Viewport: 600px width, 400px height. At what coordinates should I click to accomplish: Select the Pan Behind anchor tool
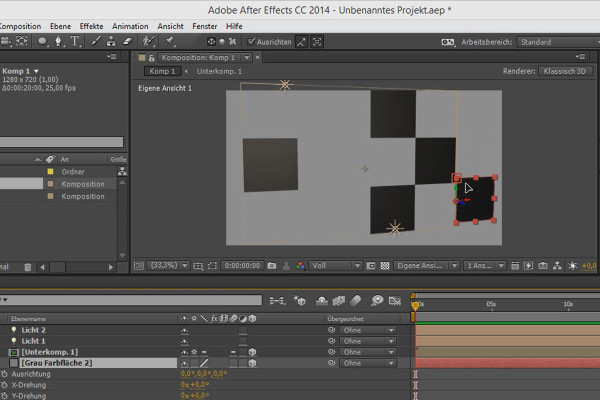pyautogui.click(x=22, y=41)
